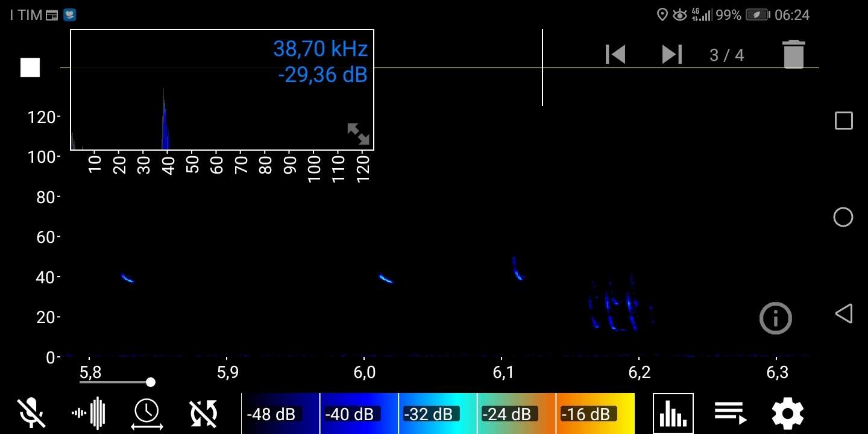Screen dimensions: 868x434
Task: Tap the blue app notification icon
Action: pyautogui.click(x=69, y=15)
